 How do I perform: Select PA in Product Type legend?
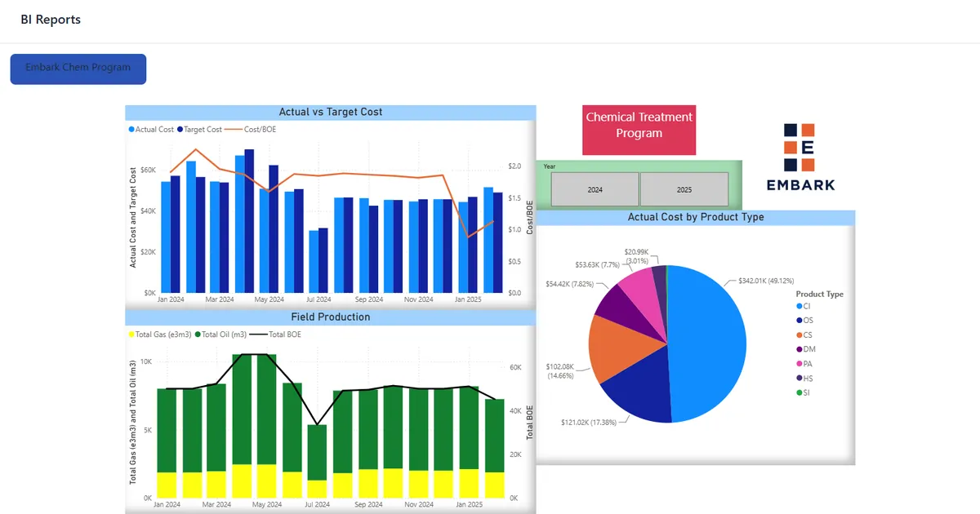point(804,364)
